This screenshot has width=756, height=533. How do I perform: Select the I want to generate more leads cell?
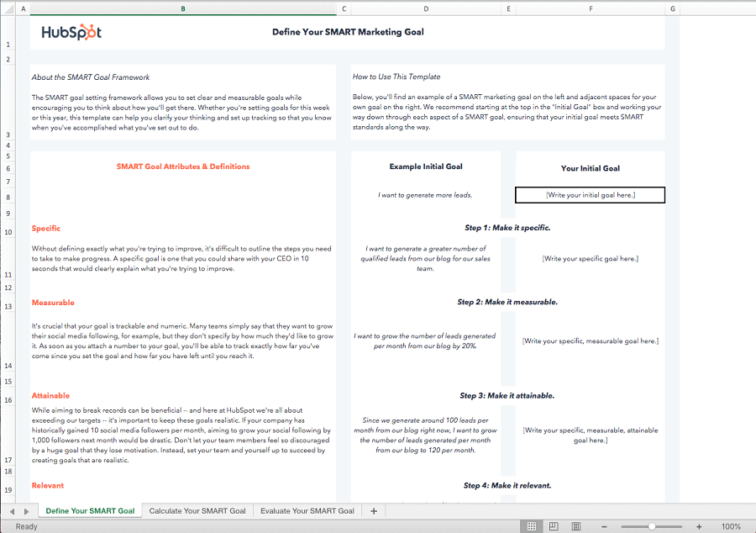[425, 195]
